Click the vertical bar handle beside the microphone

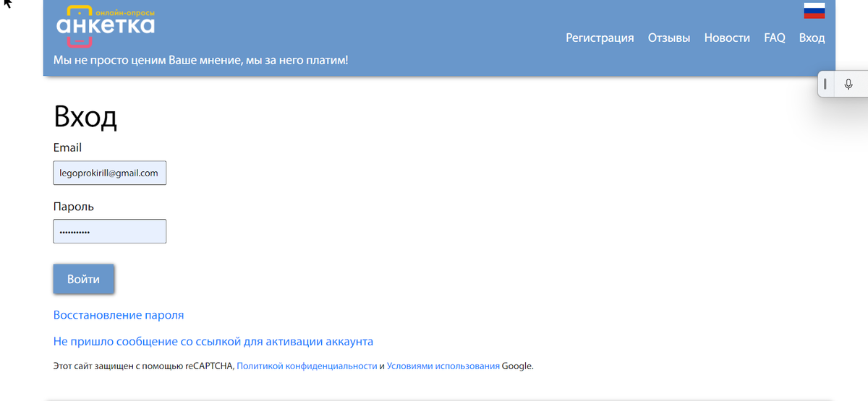coord(825,85)
